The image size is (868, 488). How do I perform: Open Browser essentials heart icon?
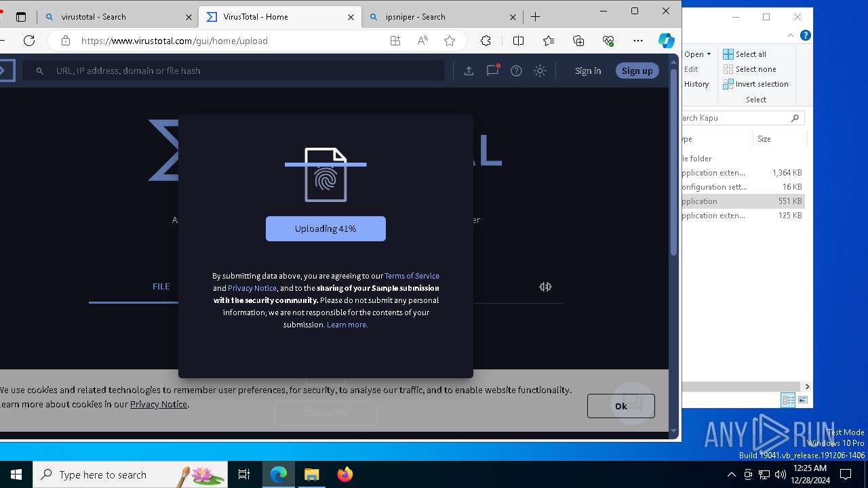pyautogui.click(x=608, y=41)
